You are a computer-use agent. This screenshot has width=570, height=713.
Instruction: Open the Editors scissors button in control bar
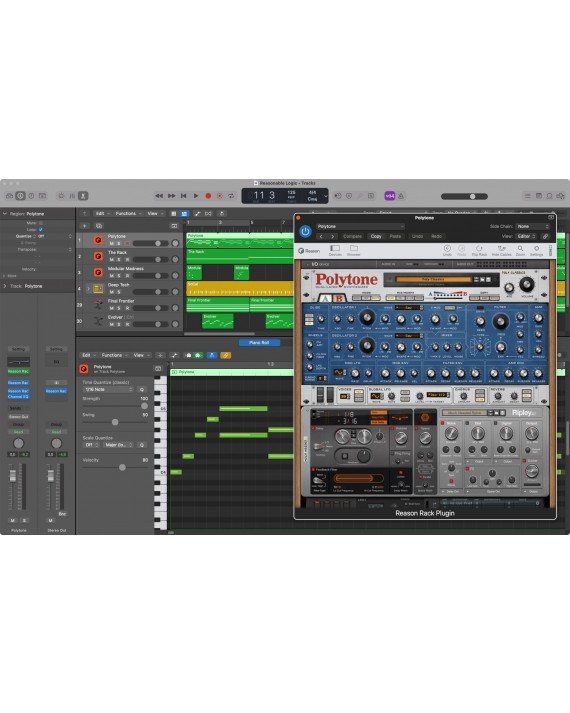click(x=83, y=196)
